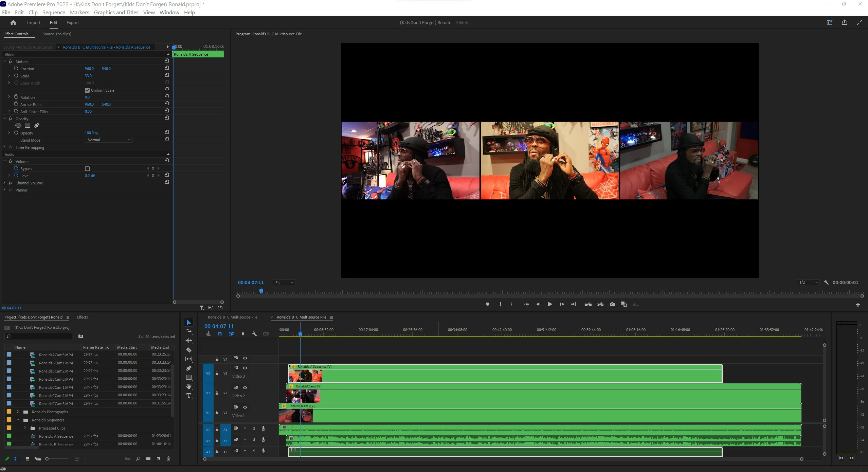Image resolution: width=868 pixels, height=472 pixels.
Task: Select the Type tool
Action: coord(189,396)
